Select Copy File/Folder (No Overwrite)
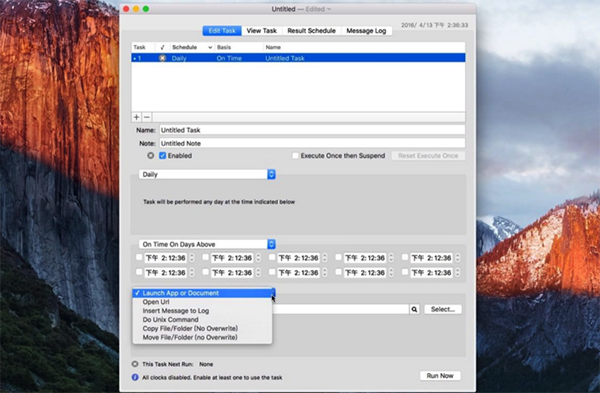 click(202, 328)
